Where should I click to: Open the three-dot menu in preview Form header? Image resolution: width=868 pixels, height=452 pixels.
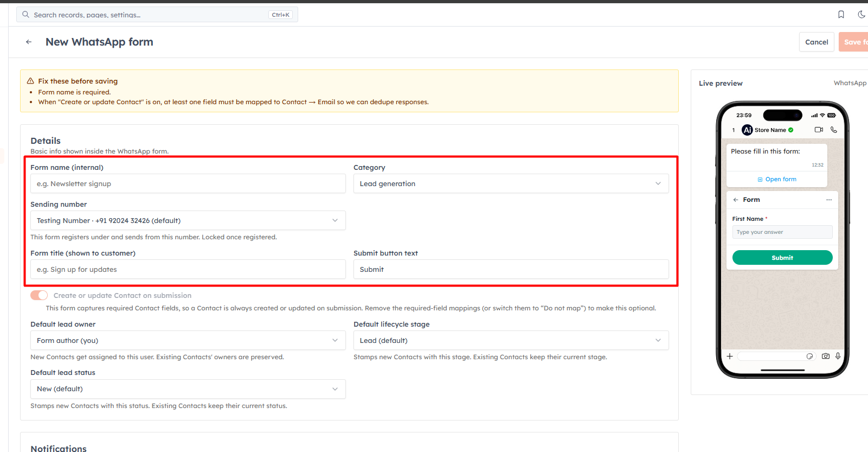click(829, 200)
